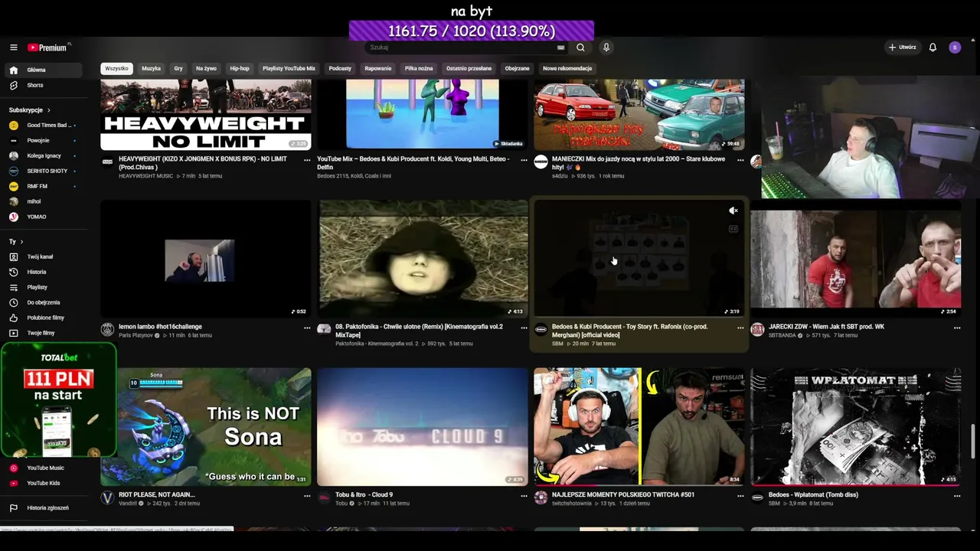Open Do obejrzenia watch-later list

coord(42,302)
